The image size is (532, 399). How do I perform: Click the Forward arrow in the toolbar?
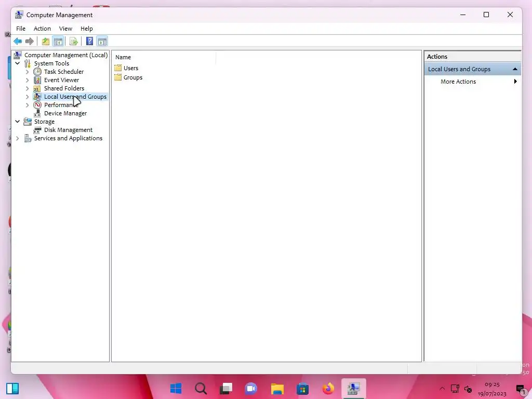click(30, 42)
